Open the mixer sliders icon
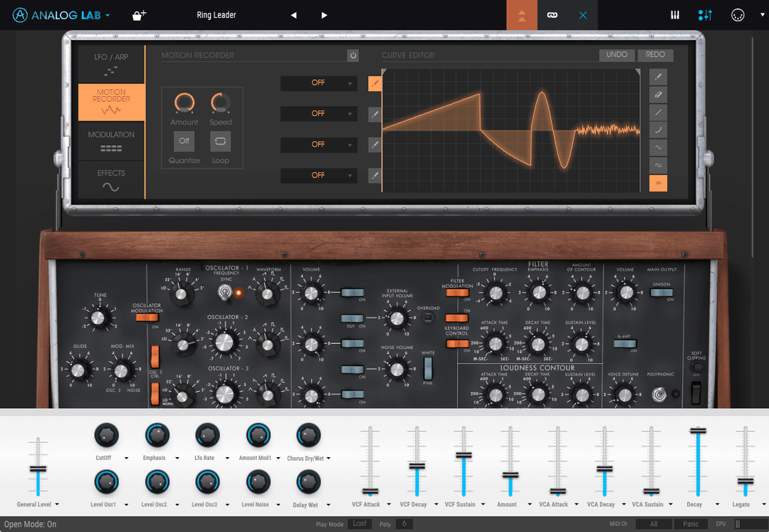 [x=705, y=15]
